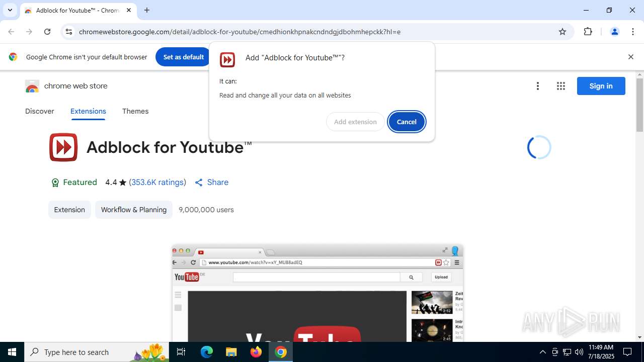Dismiss the default browser info bar

pyautogui.click(x=630, y=57)
